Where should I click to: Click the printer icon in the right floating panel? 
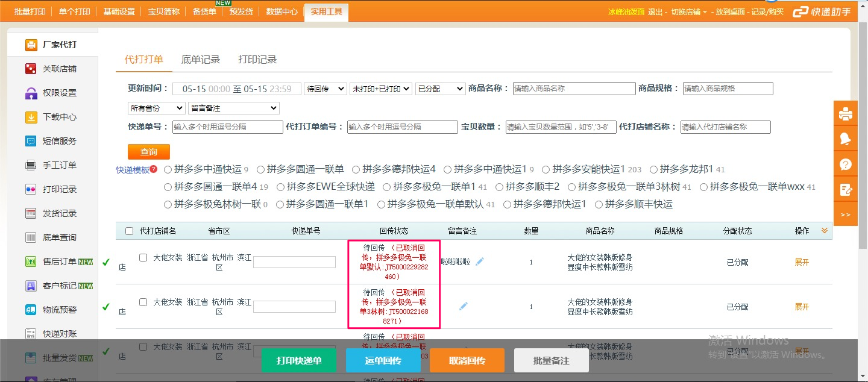846,113
